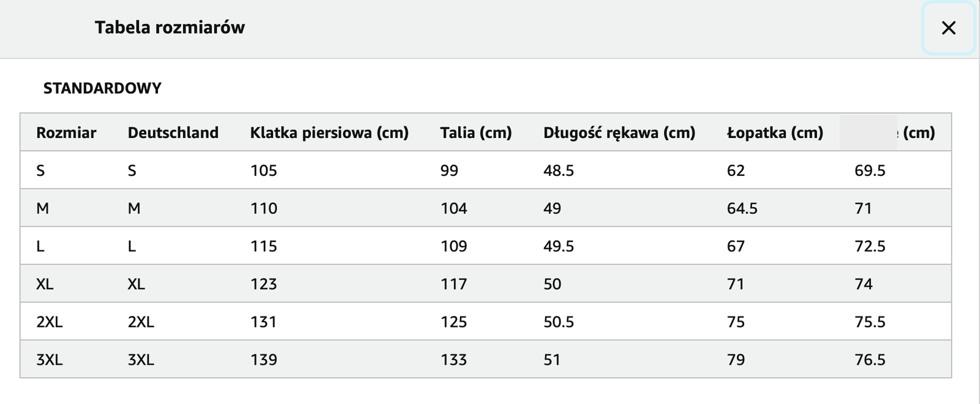Click the Łopatka (cm) column header

(x=775, y=132)
